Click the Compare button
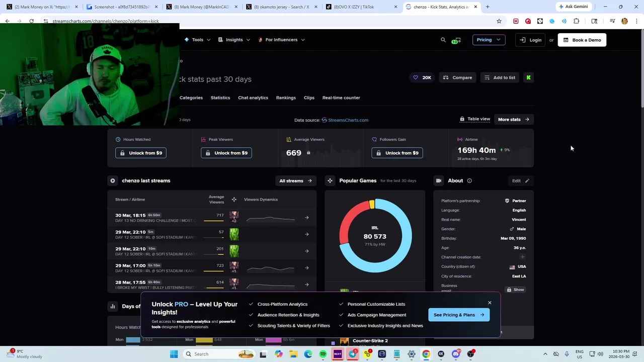The image size is (644, 362). click(458, 77)
